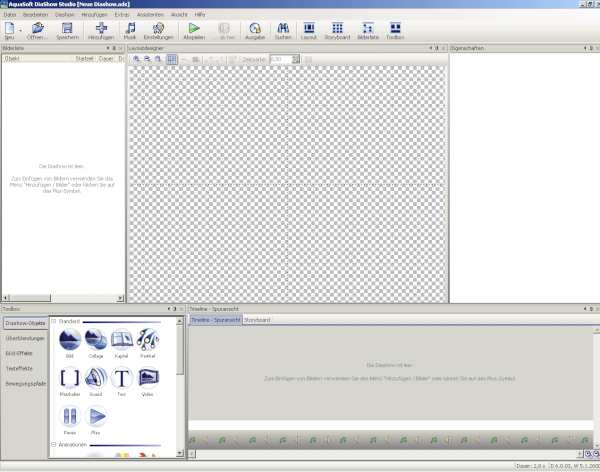Viewport: 600px width, 472px height.
Task: Click the Zeitpunkt input field
Action: pos(281,60)
